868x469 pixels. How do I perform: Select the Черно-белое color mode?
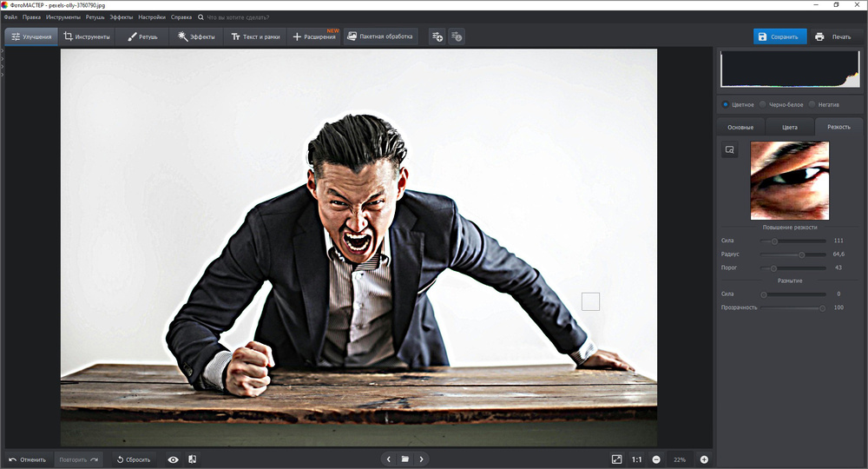[764, 104]
